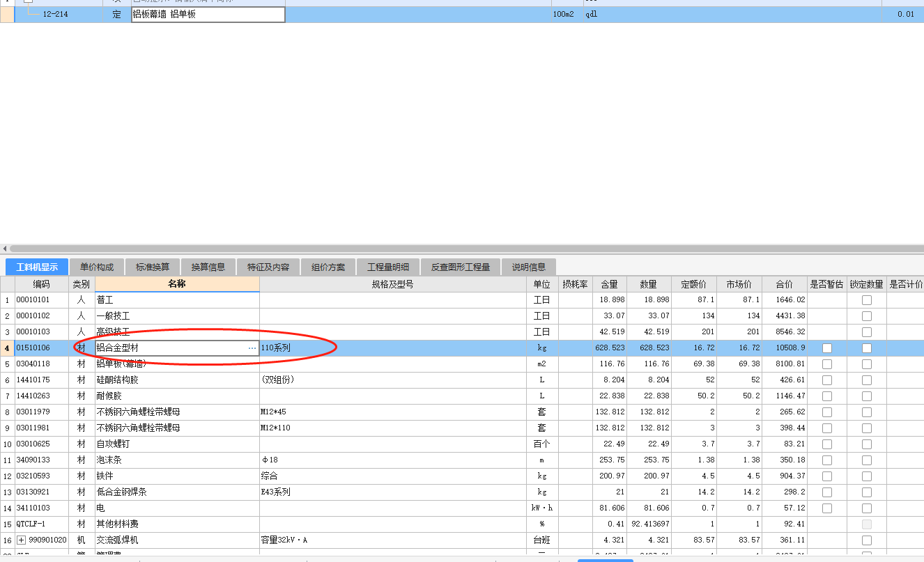Click the qdl quantity expression cell
The height and width of the screenshot is (562, 924).
tap(592, 15)
